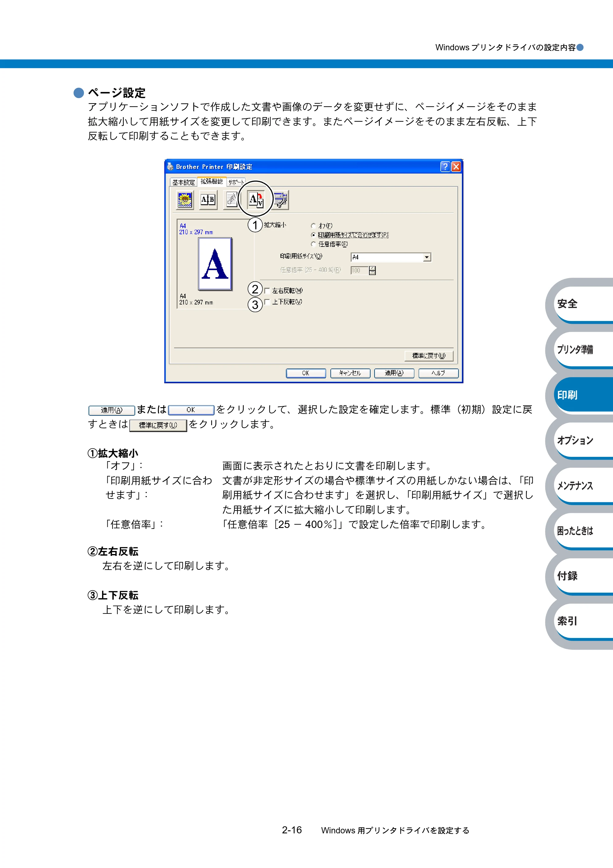
Task: Select the print quality sunflower icon
Action: tap(185, 200)
